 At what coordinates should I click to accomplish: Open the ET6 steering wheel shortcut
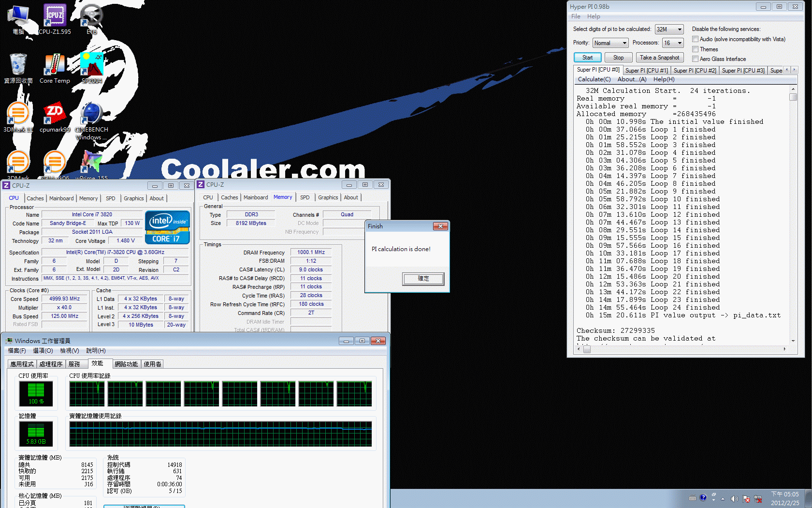(x=91, y=19)
